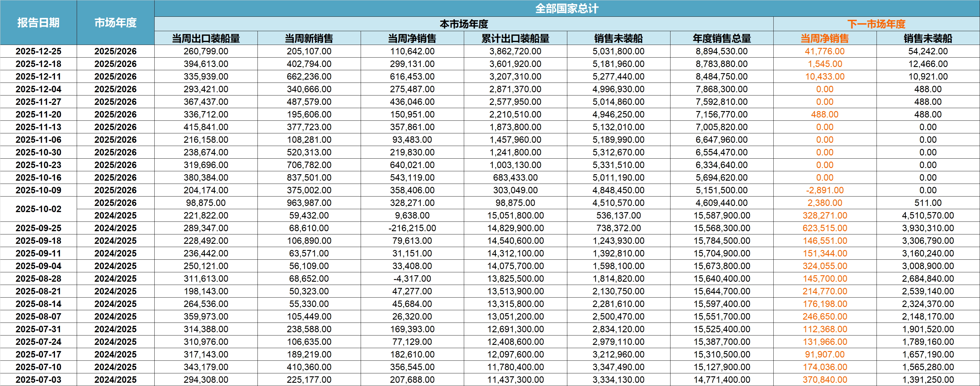Image resolution: width=980 pixels, height=386 pixels.
Task: Click the orange -2,891.00 cell
Action: [x=825, y=190]
